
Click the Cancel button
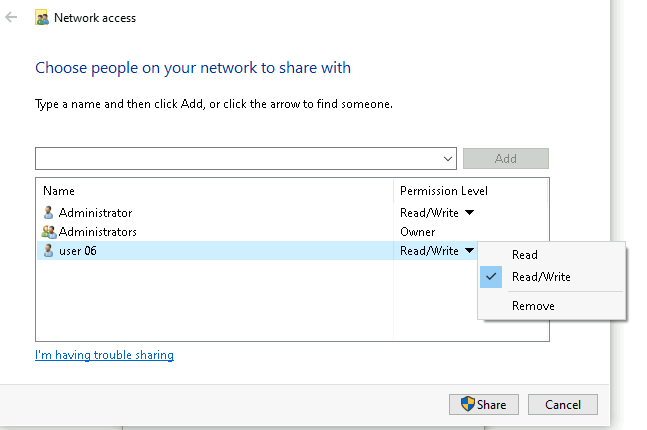[x=563, y=404]
